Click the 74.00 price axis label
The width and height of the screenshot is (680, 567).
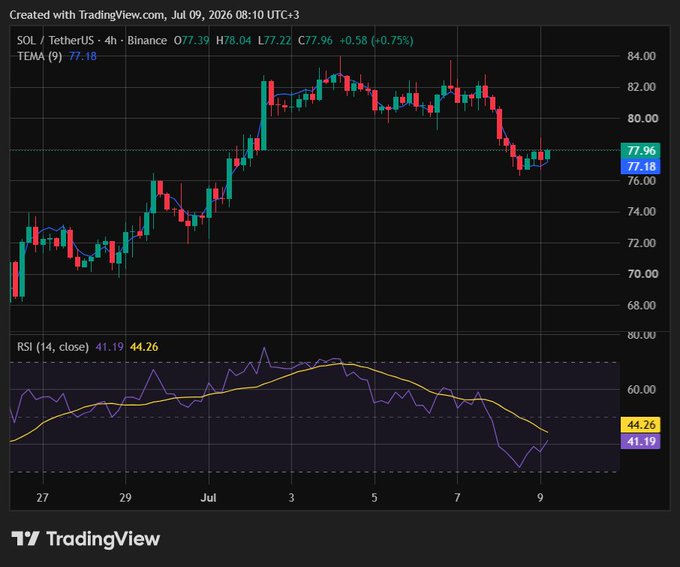(x=641, y=212)
